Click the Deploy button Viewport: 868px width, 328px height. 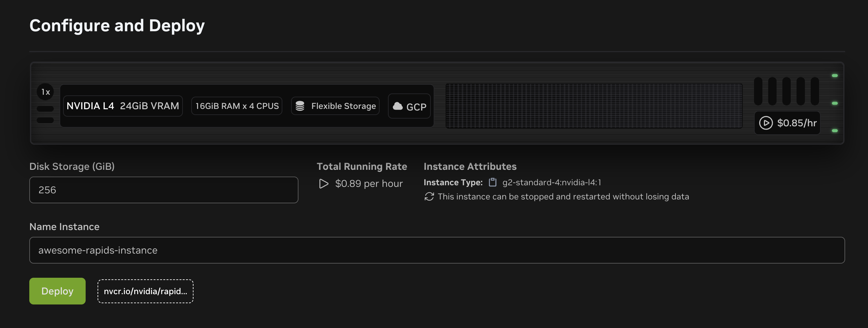[57, 291]
